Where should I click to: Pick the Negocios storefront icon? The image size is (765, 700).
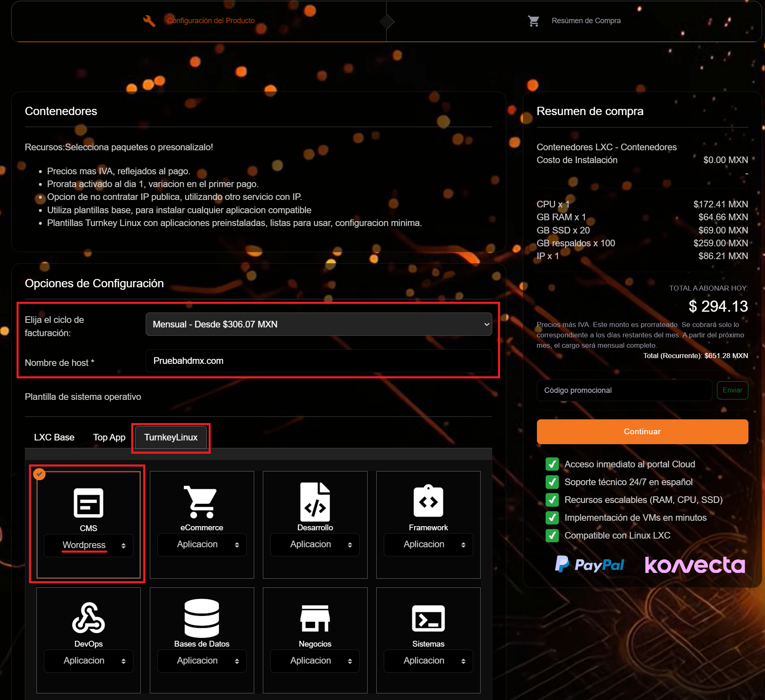pyautogui.click(x=315, y=618)
